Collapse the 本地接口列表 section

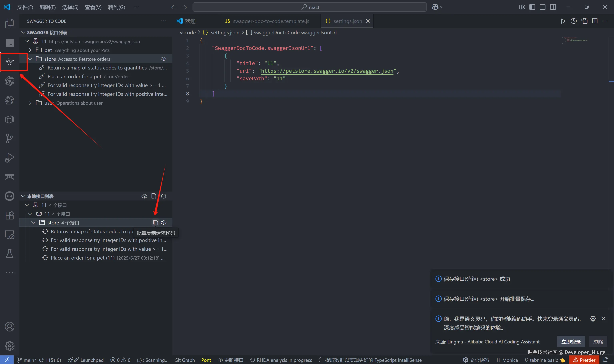pyautogui.click(x=23, y=196)
